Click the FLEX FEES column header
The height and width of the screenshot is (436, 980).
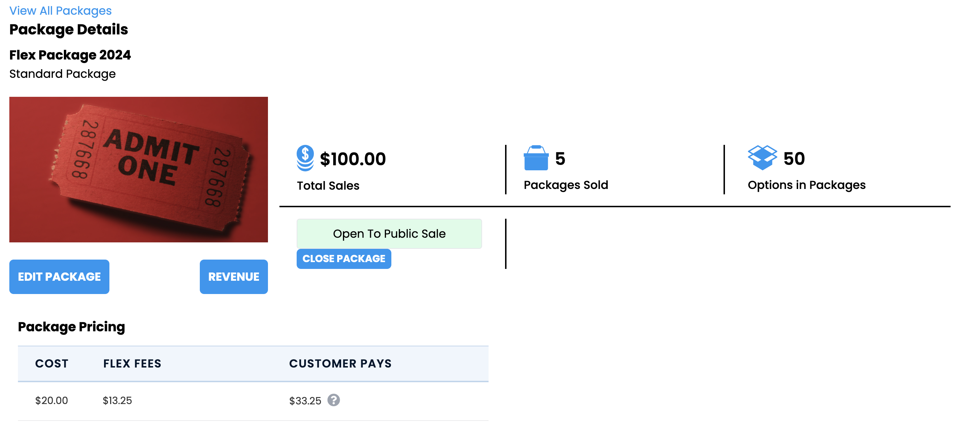click(x=132, y=364)
